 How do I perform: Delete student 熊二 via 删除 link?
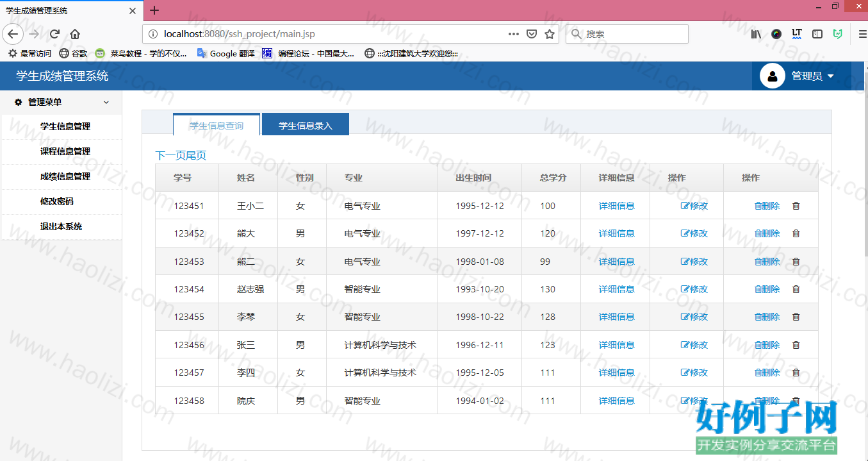(x=767, y=262)
